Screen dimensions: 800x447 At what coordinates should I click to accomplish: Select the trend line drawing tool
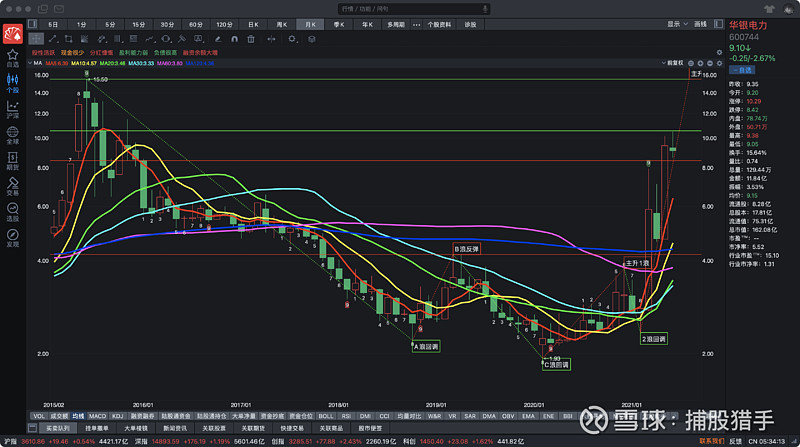click(x=53, y=39)
